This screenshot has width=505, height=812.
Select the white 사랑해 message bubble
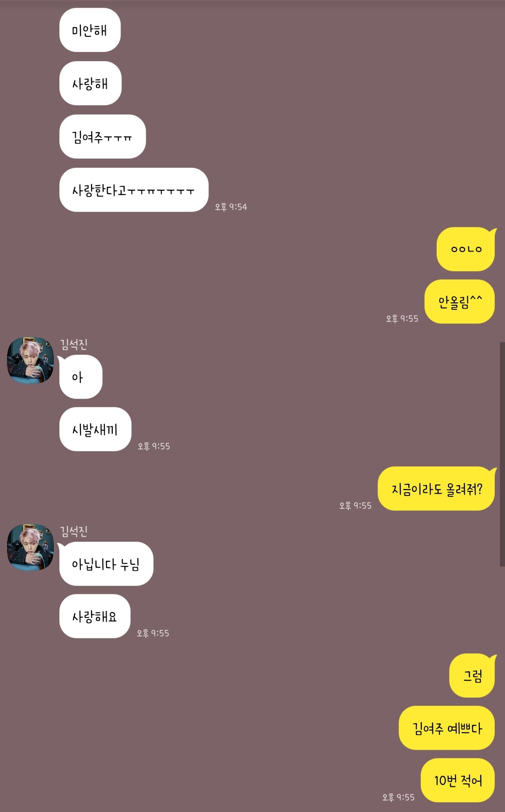click(x=90, y=84)
